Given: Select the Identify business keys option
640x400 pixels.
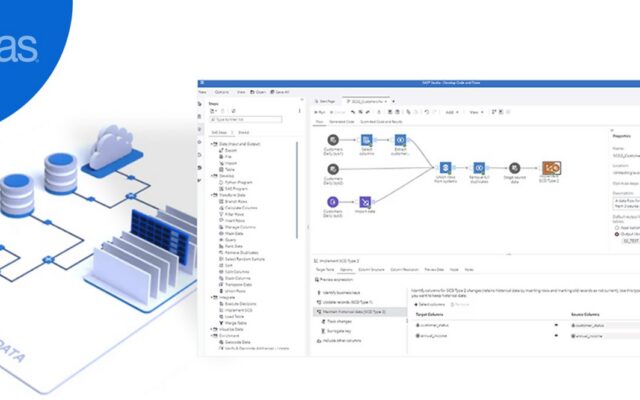Looking at the screenshot, I should [339, 293].
